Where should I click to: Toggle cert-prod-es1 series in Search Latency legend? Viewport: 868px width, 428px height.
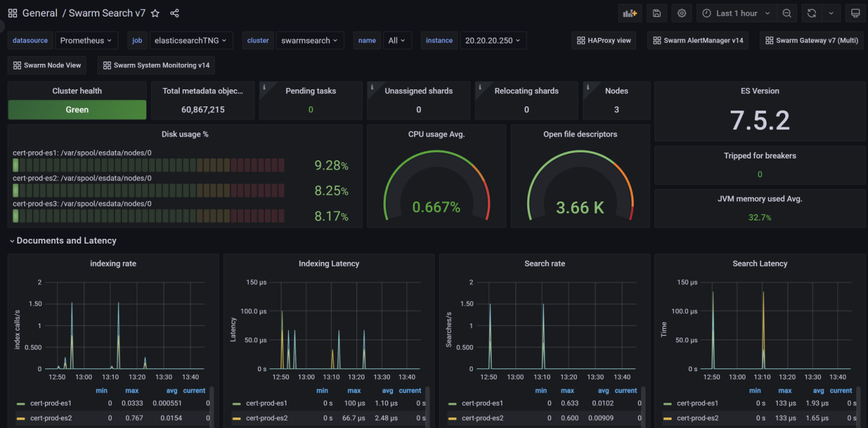pyautogui.click(x=698, y=403)
